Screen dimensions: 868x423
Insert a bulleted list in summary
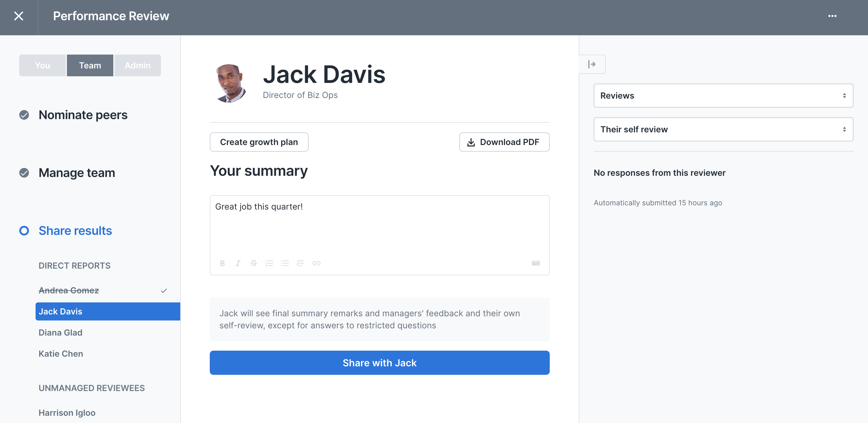pyautogui.click(x=285, y=263)
